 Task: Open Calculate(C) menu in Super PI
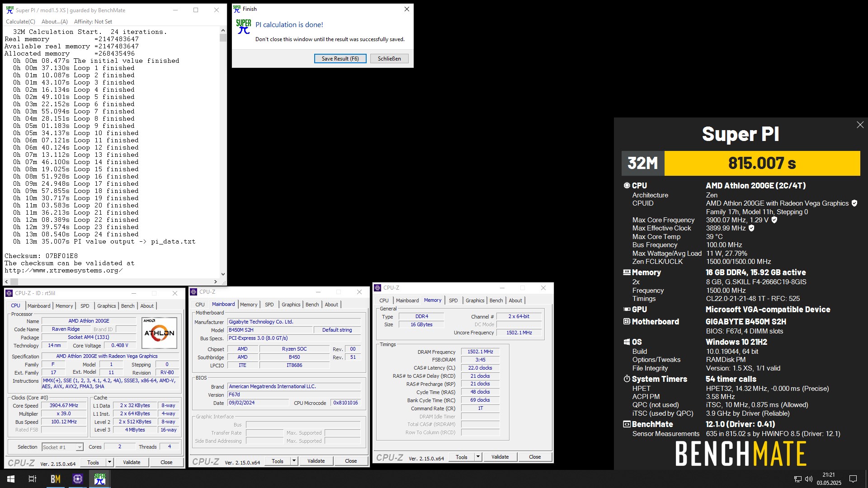click(x=20, y=22)
